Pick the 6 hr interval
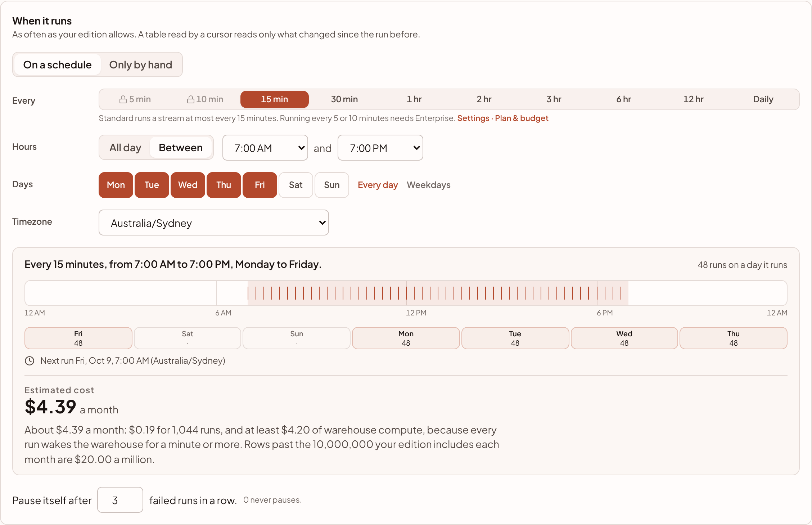Image resolution: width=812 pixels, height=525 pixels. tap(624, 99)
